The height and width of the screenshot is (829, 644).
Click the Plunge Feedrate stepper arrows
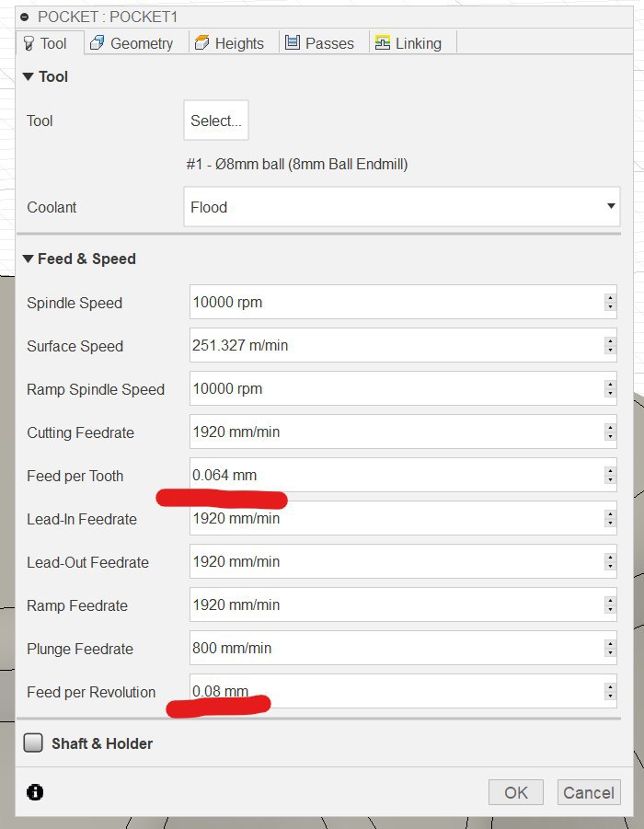point(609,649)
